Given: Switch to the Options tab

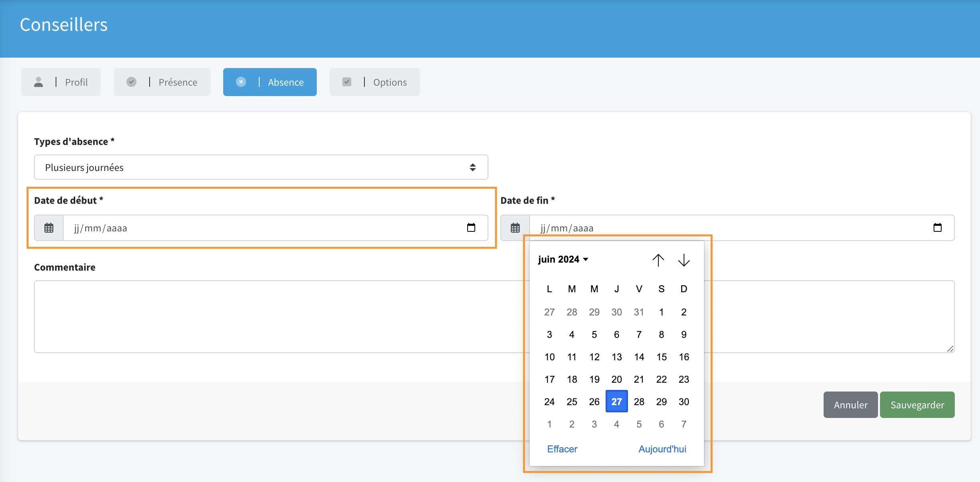Looking at the screenshot, I should coord(374,82).
